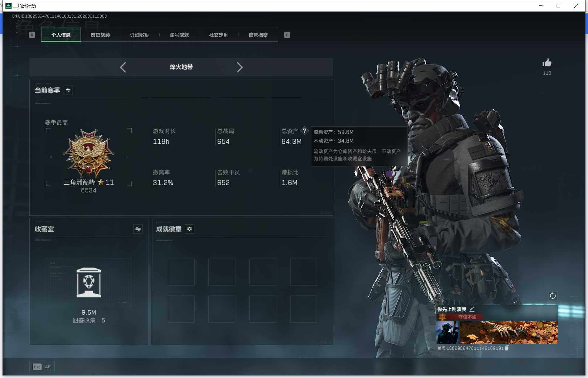588x378 pixels.
Task: Toggle the 当前赛季 season swap icon
Action: point(68,90)
